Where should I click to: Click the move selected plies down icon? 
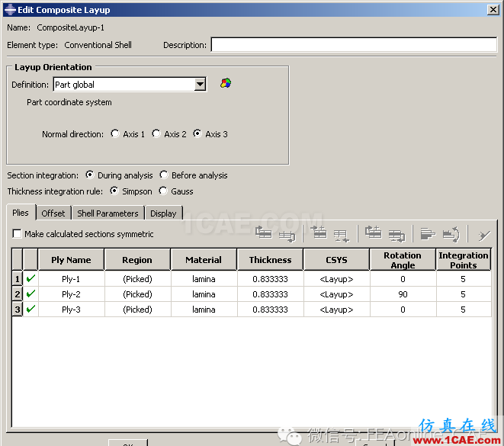click(287, 236)
